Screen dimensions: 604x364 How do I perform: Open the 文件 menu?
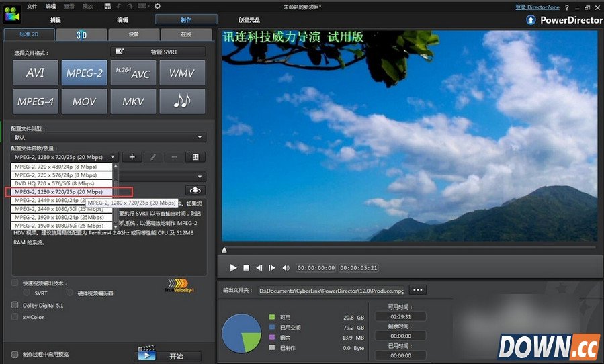coord(32,6)
